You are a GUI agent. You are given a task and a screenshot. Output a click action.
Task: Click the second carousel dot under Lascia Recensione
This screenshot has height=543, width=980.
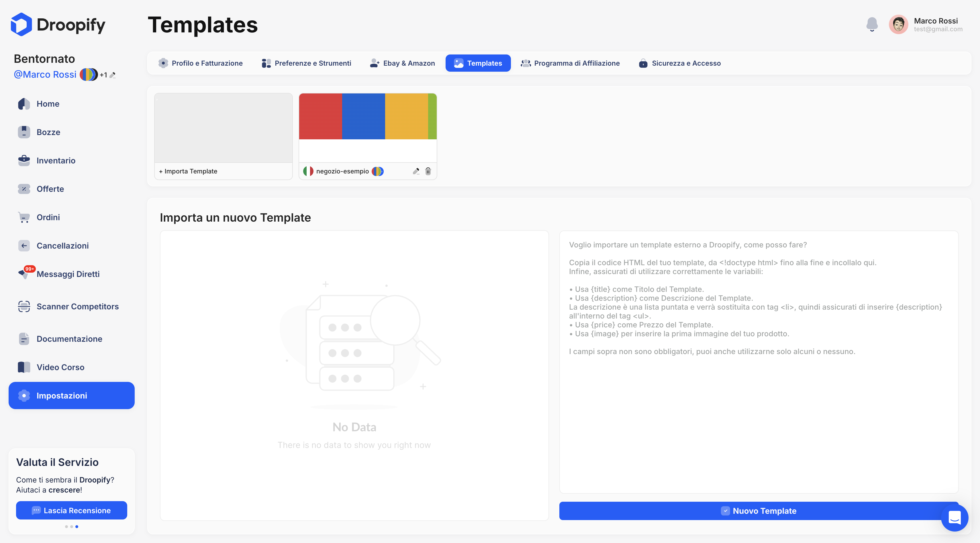[x=72, y=527]
